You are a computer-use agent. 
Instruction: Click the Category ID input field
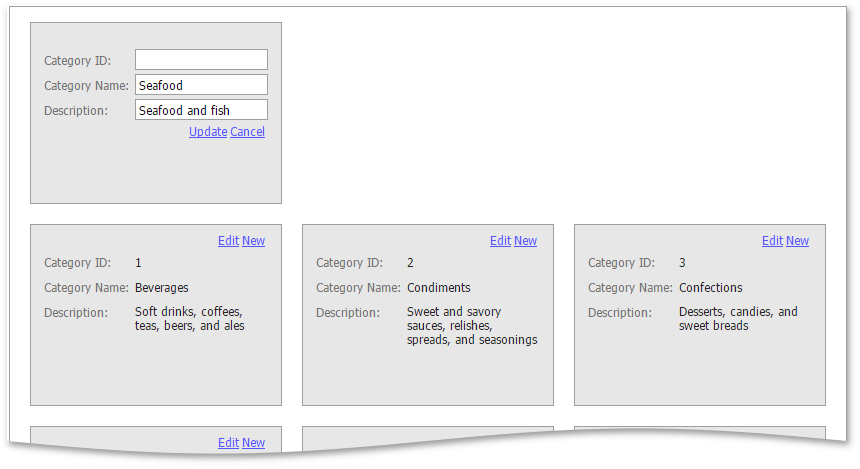[201, 60]
